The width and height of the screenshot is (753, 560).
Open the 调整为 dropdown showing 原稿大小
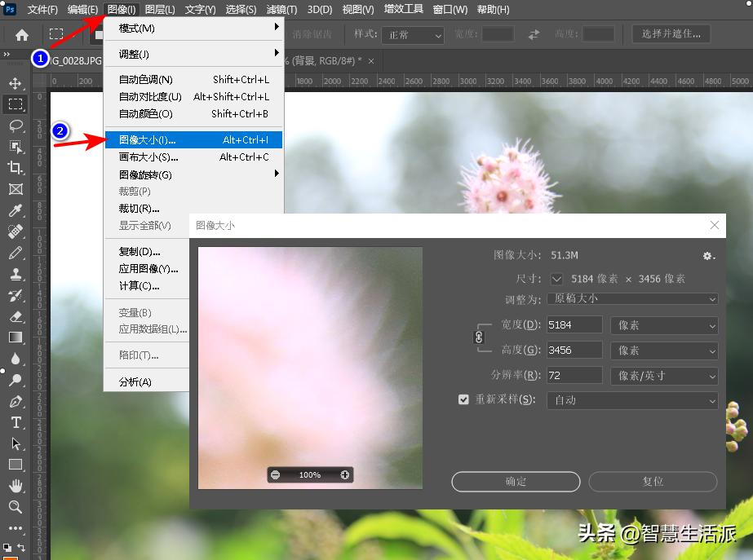(x=632, y=299)
